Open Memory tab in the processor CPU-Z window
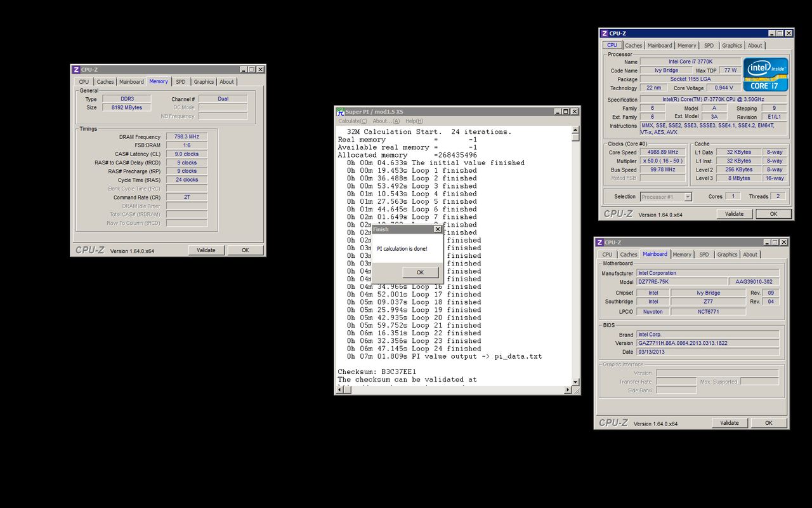 click(x=686, y=45)
